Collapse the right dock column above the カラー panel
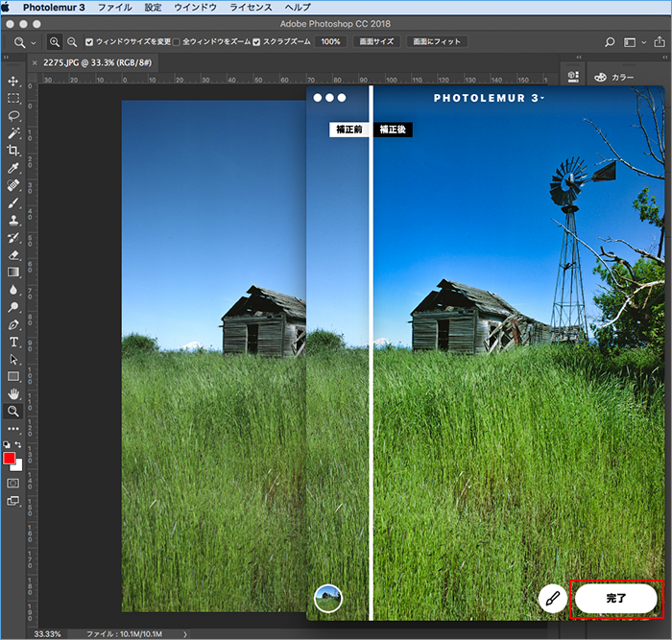This screenshot has height=640, width=672. pyautogui.click(x=664, y=57)
